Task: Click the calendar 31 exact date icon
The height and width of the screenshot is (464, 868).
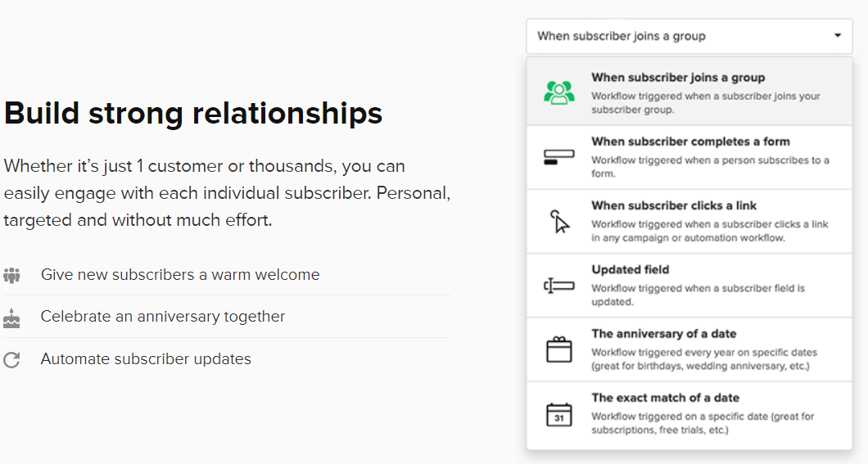Action: pos(559,414)
